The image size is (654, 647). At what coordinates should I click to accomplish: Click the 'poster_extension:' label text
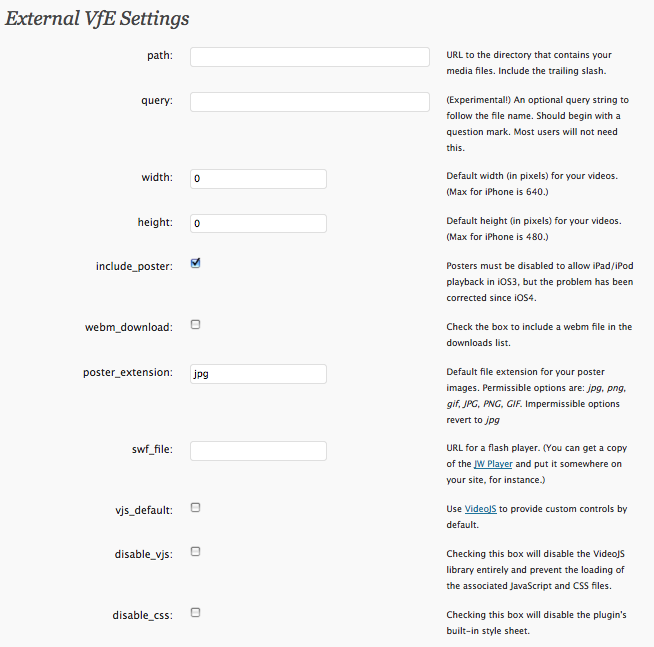point(127,373)
